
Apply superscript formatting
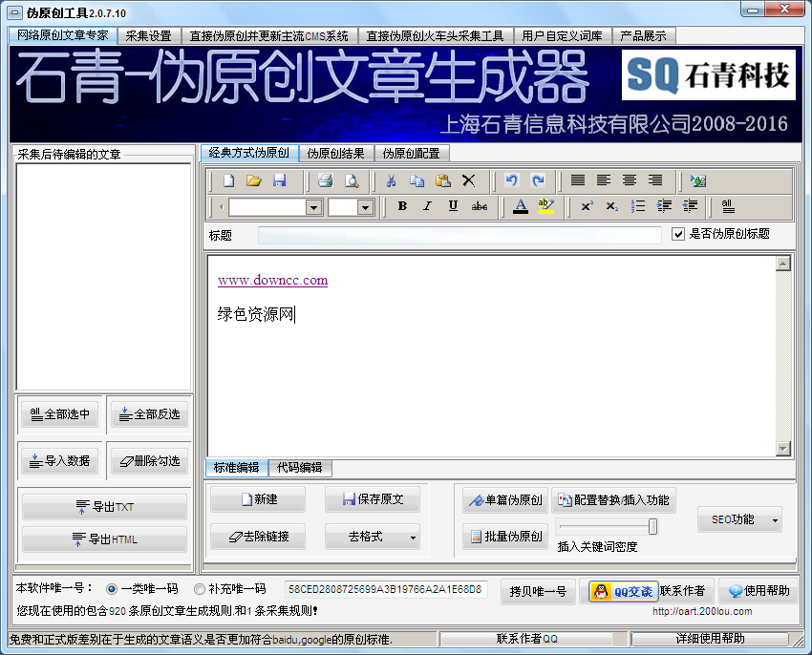tap(587, 206)
